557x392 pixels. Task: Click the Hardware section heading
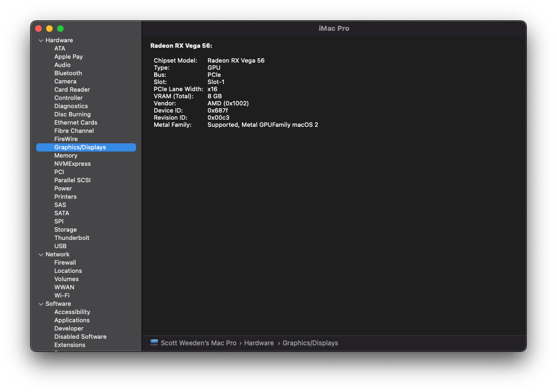coord(59,40)
